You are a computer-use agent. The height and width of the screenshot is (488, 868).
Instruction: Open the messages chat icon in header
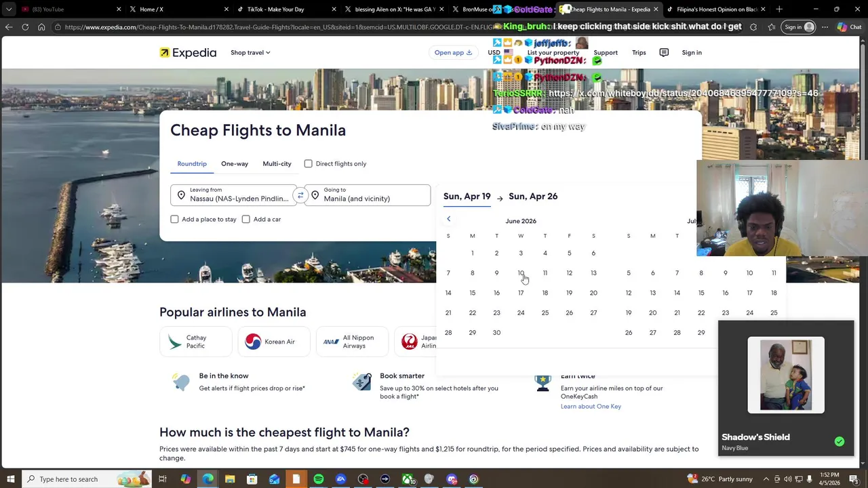pos(664,53)
